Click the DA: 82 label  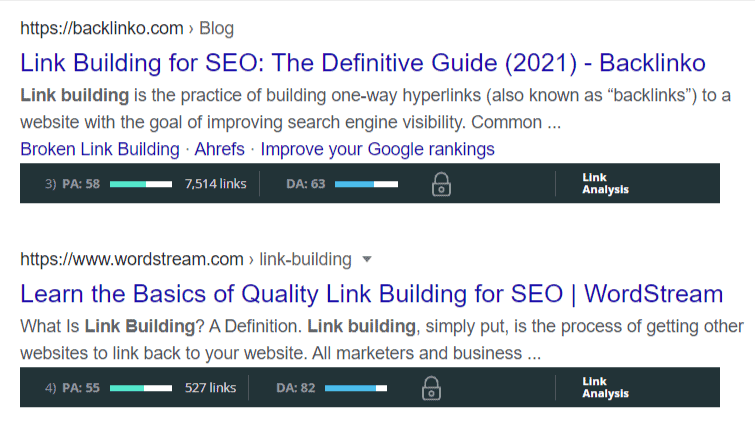pyautogui.click(x=296, y=388)
